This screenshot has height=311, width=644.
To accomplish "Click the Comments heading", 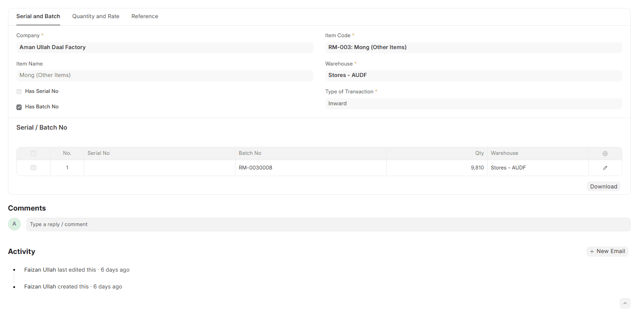I will [27, 208].
